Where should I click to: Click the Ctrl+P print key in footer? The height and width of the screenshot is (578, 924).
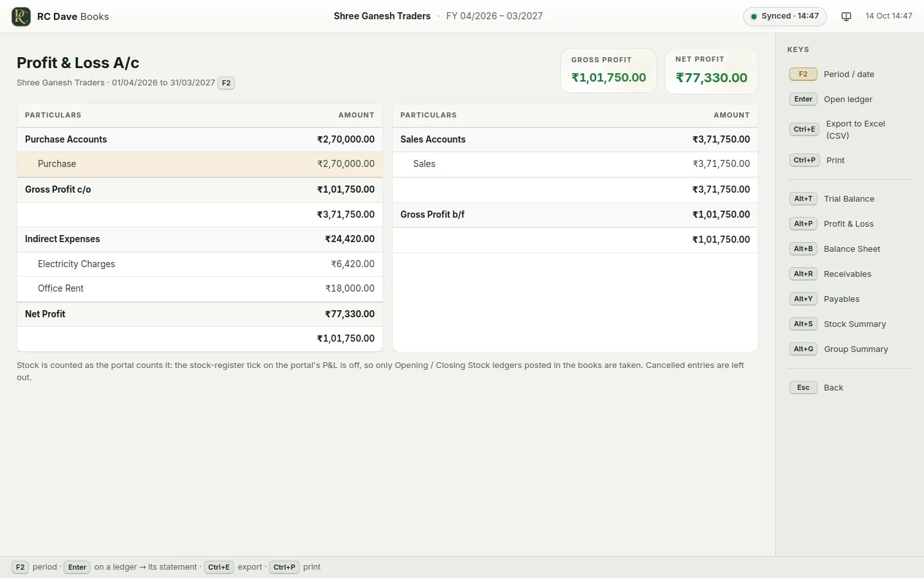284,568
